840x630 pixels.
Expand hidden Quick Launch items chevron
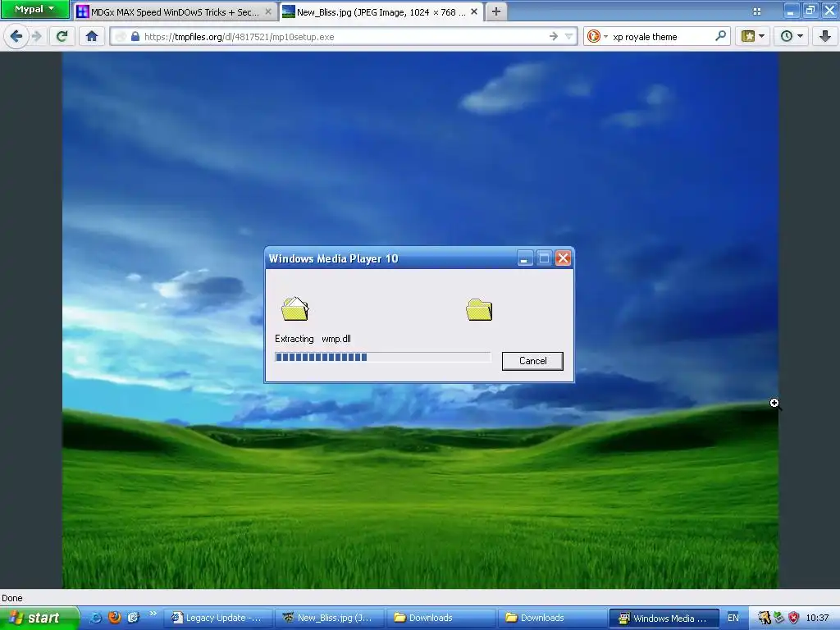click(153, 614)
